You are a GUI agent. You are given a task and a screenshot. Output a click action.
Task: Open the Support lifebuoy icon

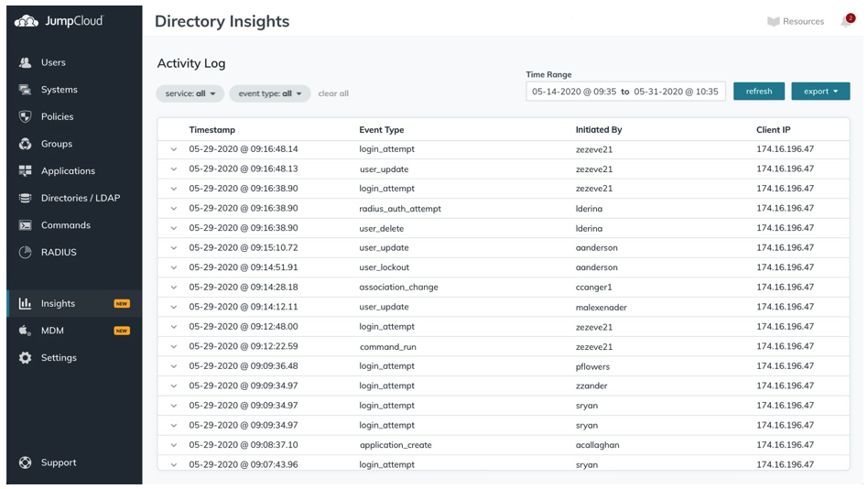[26, 463]
